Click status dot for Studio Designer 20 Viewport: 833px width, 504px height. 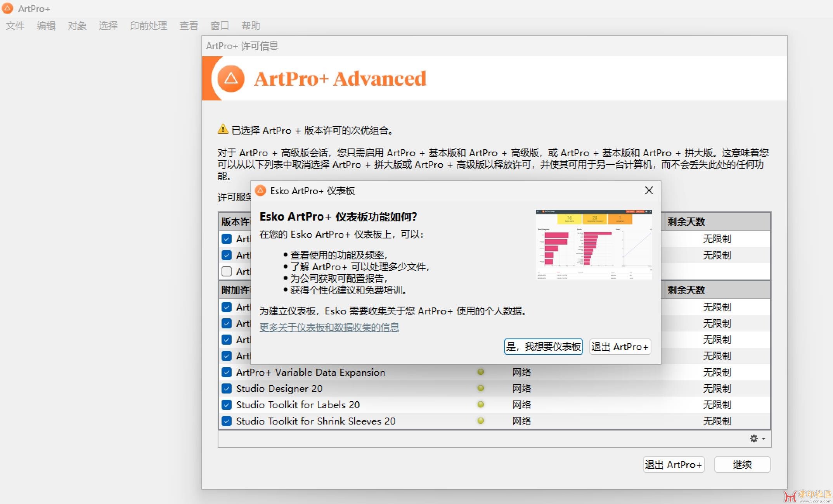(480, 388)
